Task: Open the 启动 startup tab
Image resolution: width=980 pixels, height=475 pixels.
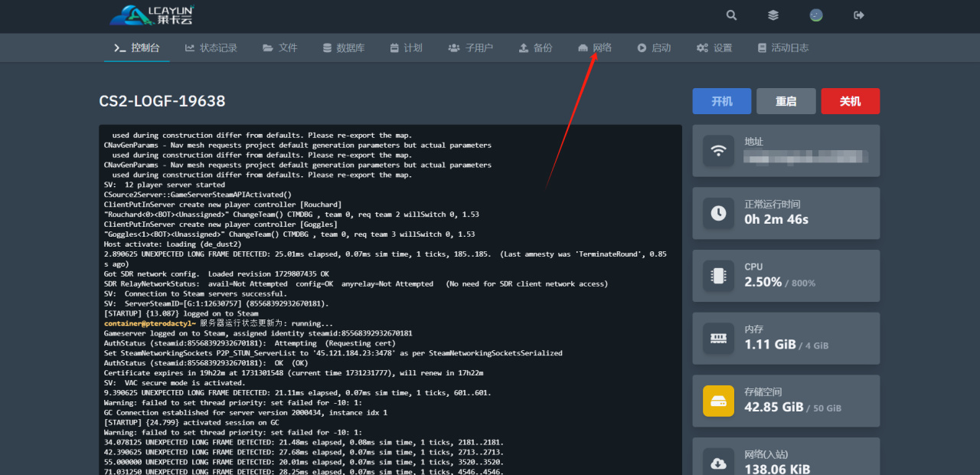Action: (654, 47)
